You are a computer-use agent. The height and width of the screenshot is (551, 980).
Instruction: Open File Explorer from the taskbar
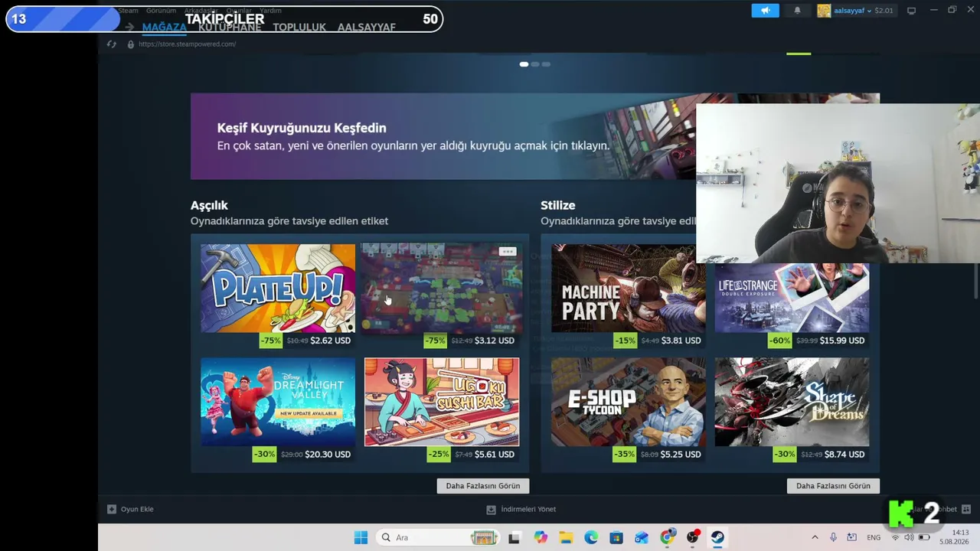pyautogui.click(x=566, y=537)
